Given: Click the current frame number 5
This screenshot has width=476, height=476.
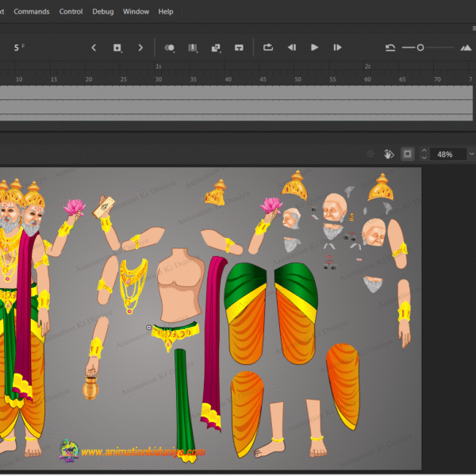Looking at the screenshot, I should pyautogui.click(x=17, y=48).
